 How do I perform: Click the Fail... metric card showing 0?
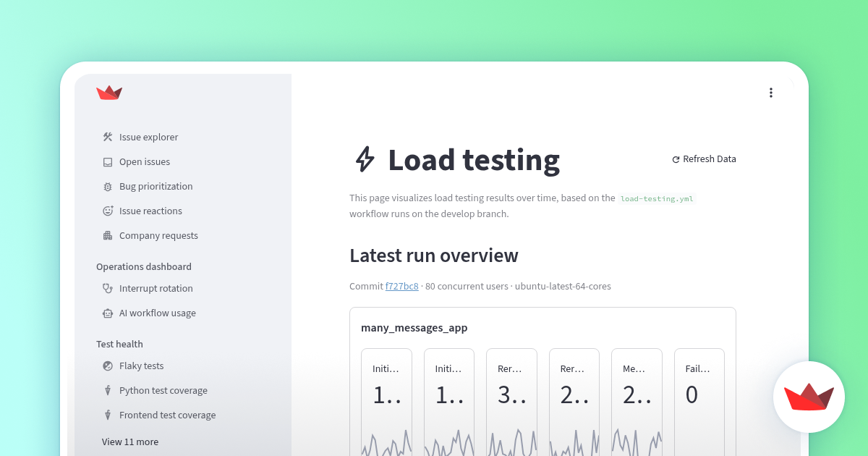[x=699, y=402]
